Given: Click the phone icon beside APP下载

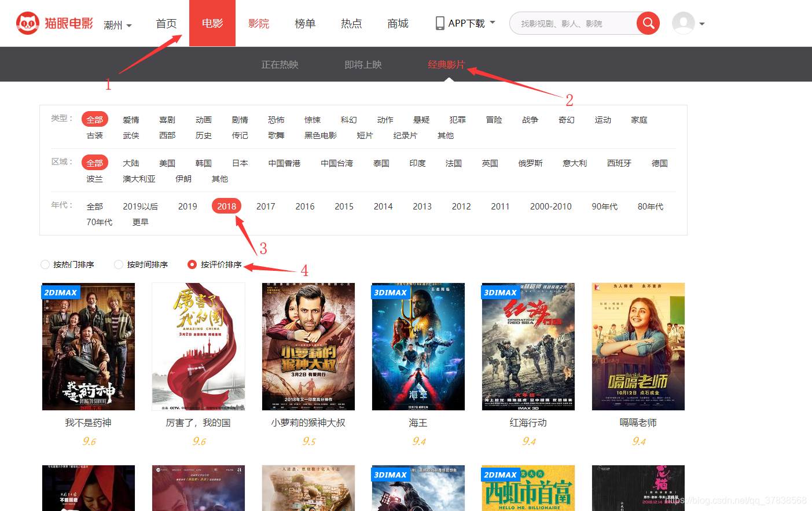Looking at the screenshot, I should point(440,23).
